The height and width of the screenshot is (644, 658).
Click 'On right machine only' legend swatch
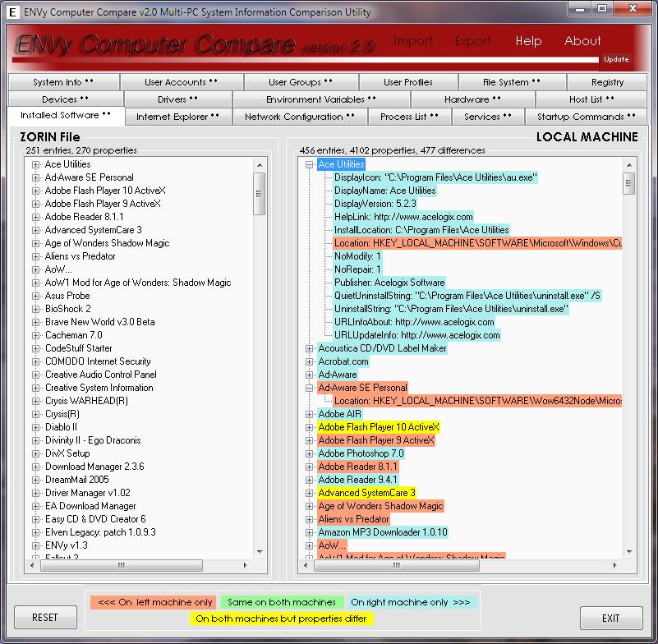pos(412,602)
